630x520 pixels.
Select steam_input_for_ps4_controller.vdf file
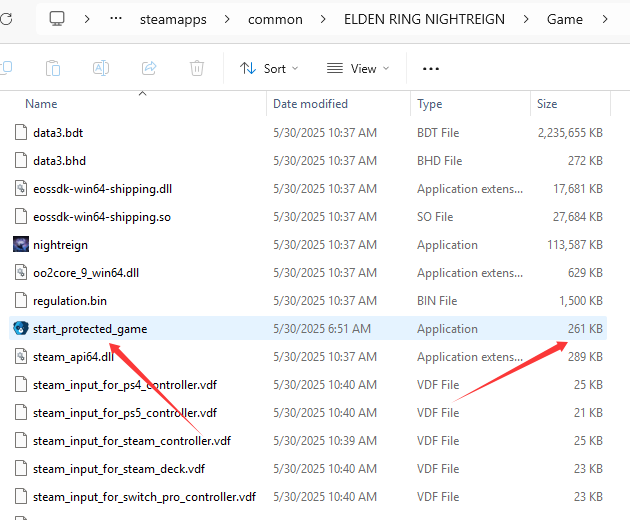click(x=308, y=385)
